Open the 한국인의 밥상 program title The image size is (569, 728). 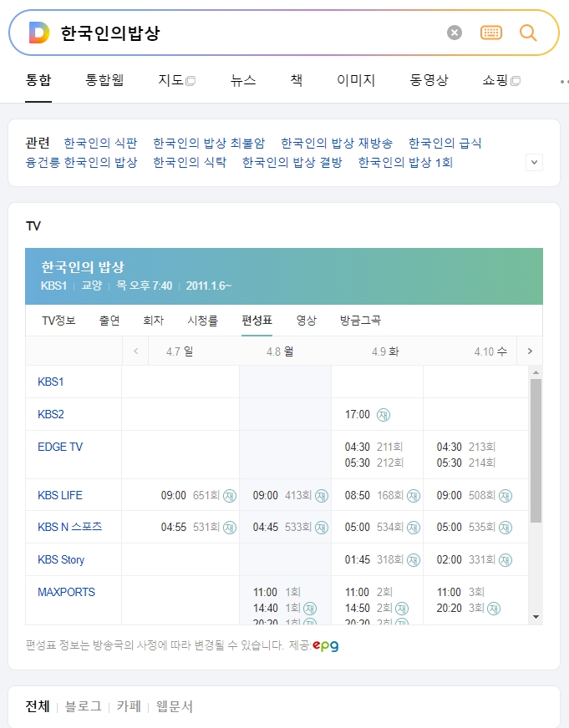pos(83,267)
